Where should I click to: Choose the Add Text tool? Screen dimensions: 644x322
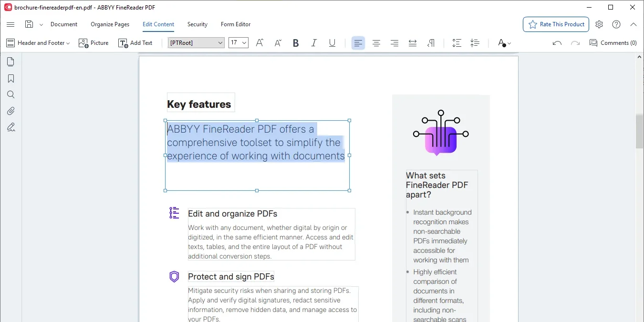[x=135, y=43]
